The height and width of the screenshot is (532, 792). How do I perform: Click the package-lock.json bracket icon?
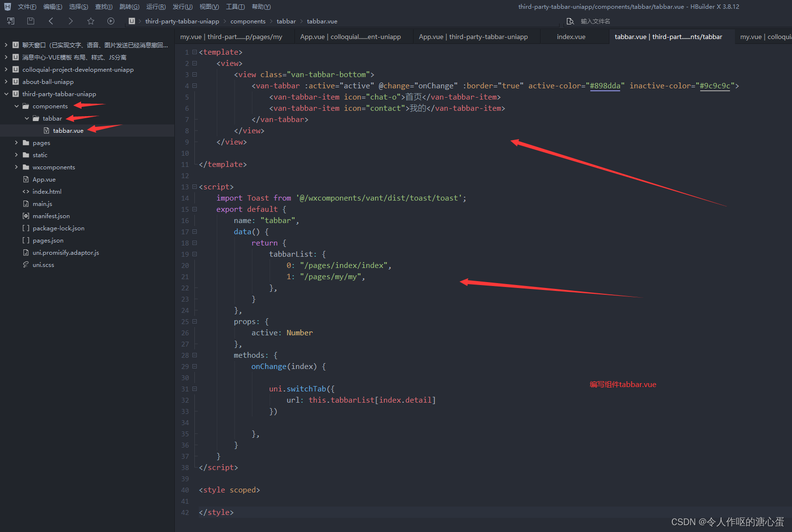(x=26, y=228)
